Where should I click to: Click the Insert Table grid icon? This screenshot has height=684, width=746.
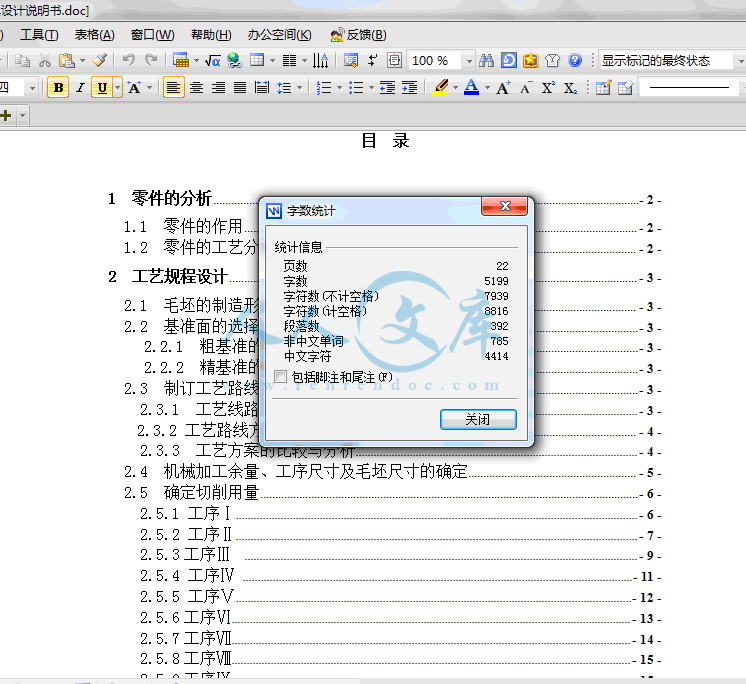coord(257,60)
